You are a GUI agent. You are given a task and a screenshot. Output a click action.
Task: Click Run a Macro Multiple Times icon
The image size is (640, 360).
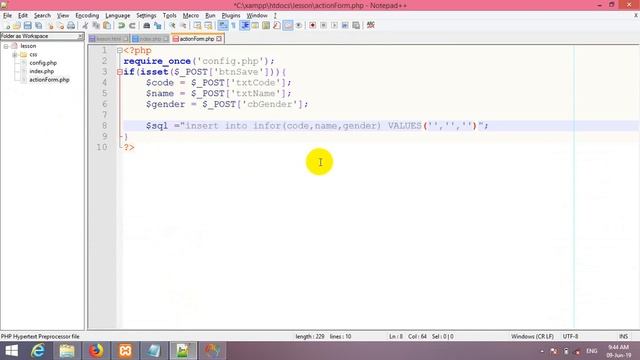click(345, 25)
